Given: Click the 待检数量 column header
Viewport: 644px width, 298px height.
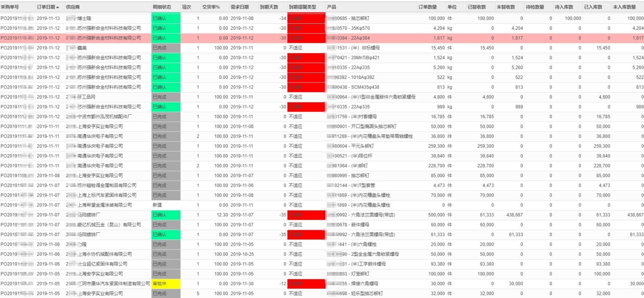Looking at the screenshot, I should [535, 7].
